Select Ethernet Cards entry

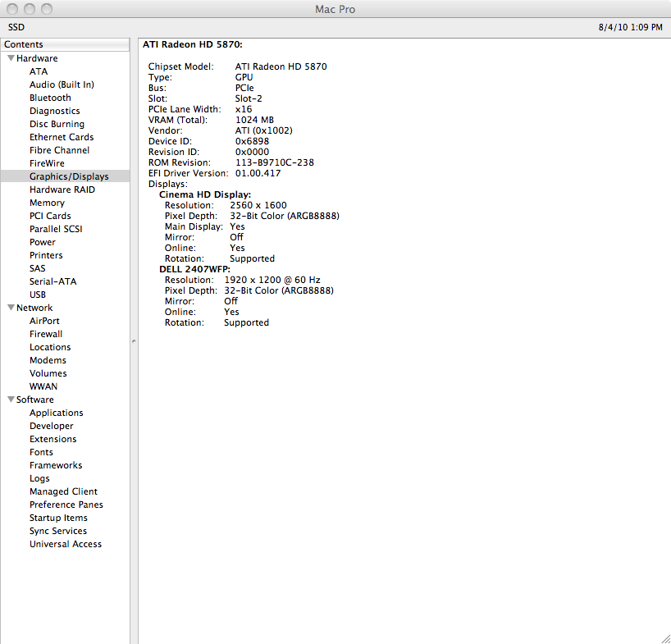click(62, 137)
